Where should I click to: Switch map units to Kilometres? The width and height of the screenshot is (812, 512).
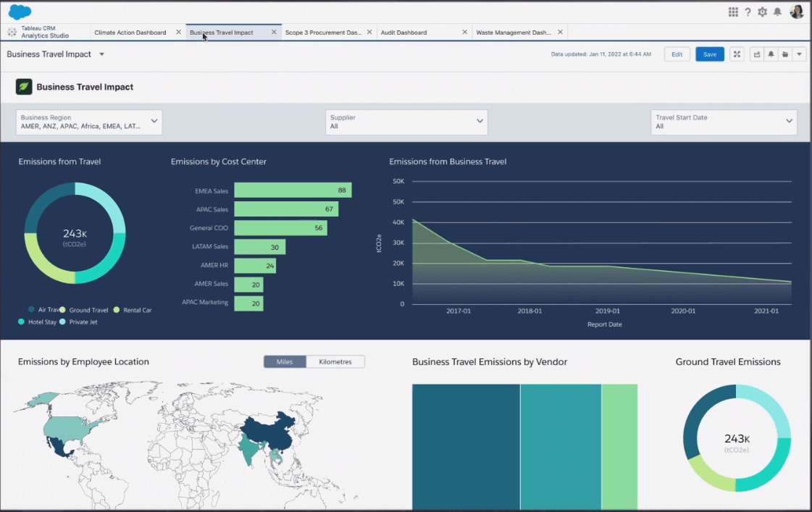click(335, 361)
